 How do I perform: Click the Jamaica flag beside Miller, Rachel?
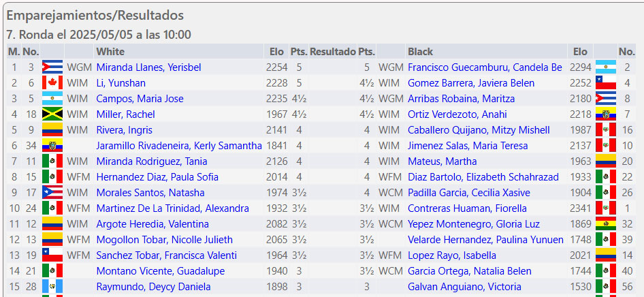pyautogui.click(x=52, y=114)
